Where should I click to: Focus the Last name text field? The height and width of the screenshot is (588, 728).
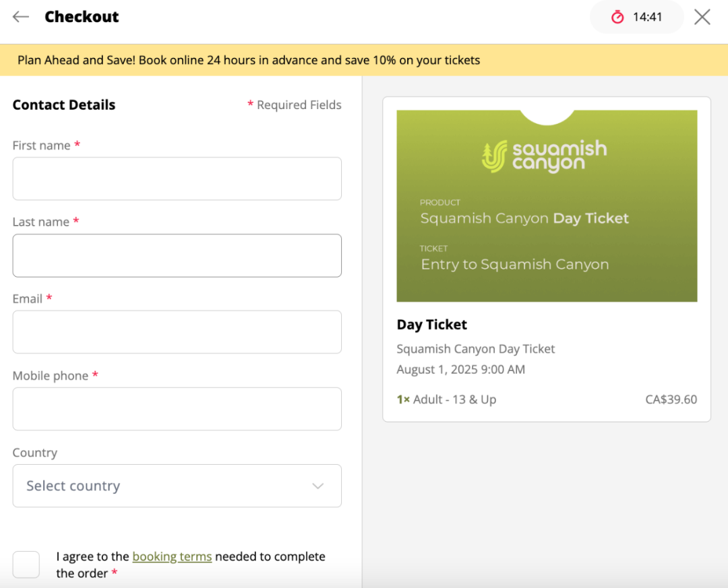(x=177, y=255)
